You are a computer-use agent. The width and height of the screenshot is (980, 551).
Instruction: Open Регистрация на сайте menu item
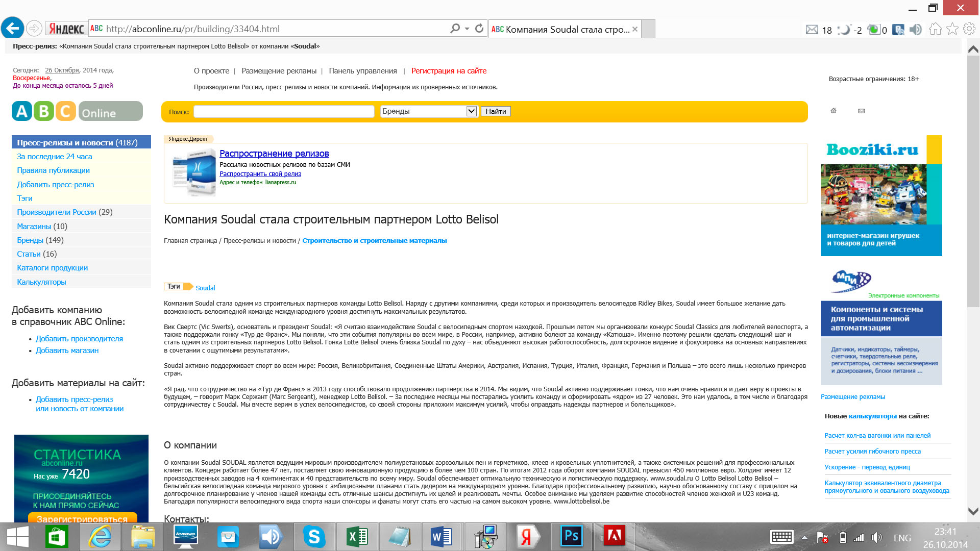(449, 71)
